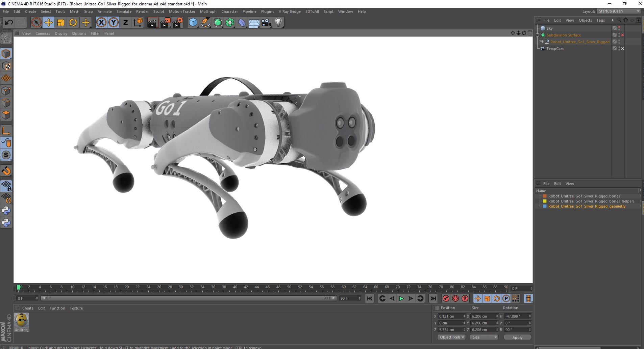This screenshot has height=349, width=644.
Task: Click the Floor environment icon
Action: click(x=254, y=23)
